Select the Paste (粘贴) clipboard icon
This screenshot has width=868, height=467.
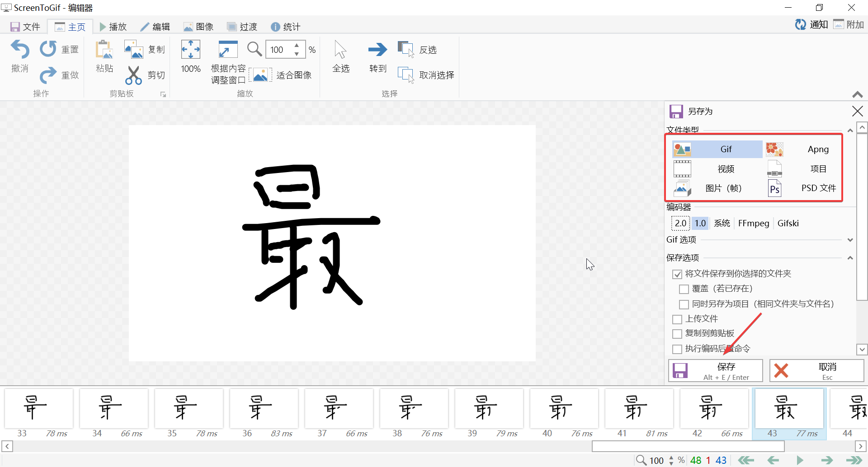coord(104,50)
